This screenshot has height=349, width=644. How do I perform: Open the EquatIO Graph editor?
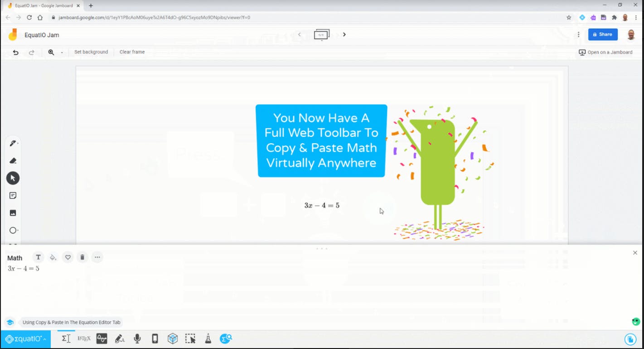(102, 338)
